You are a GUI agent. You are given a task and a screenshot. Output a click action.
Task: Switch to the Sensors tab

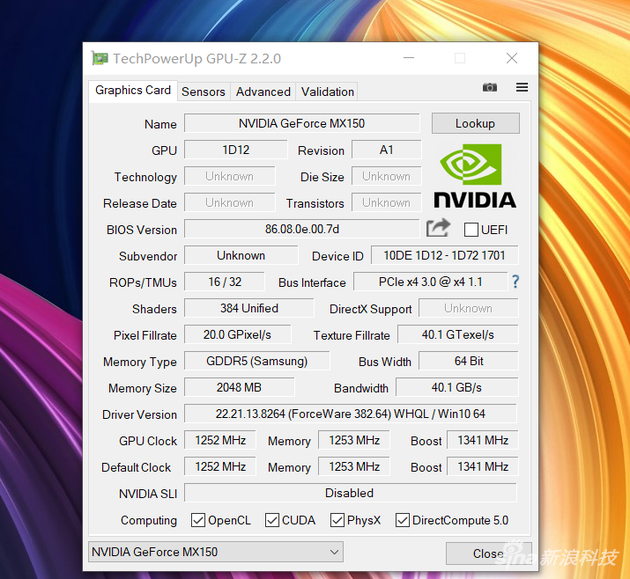coord(203,92)
